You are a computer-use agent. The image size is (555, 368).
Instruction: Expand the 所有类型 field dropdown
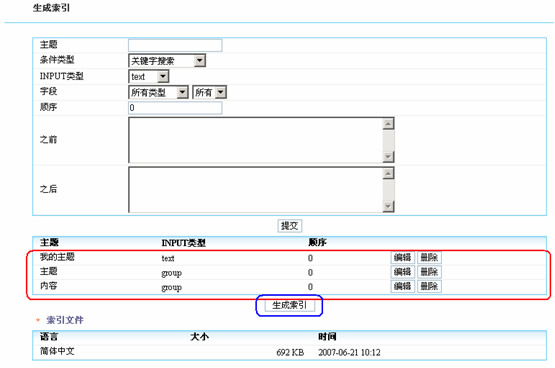click(x=158, y=92)
